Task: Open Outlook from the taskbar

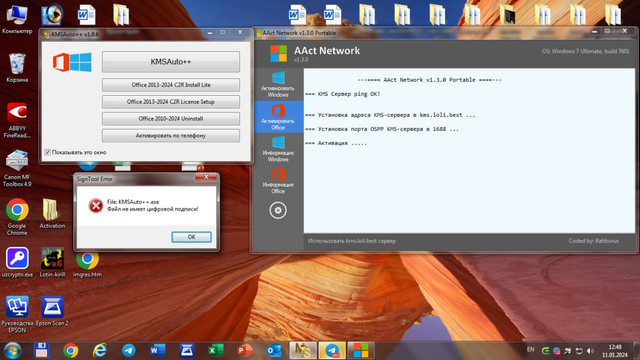Action: pos(273,351)
